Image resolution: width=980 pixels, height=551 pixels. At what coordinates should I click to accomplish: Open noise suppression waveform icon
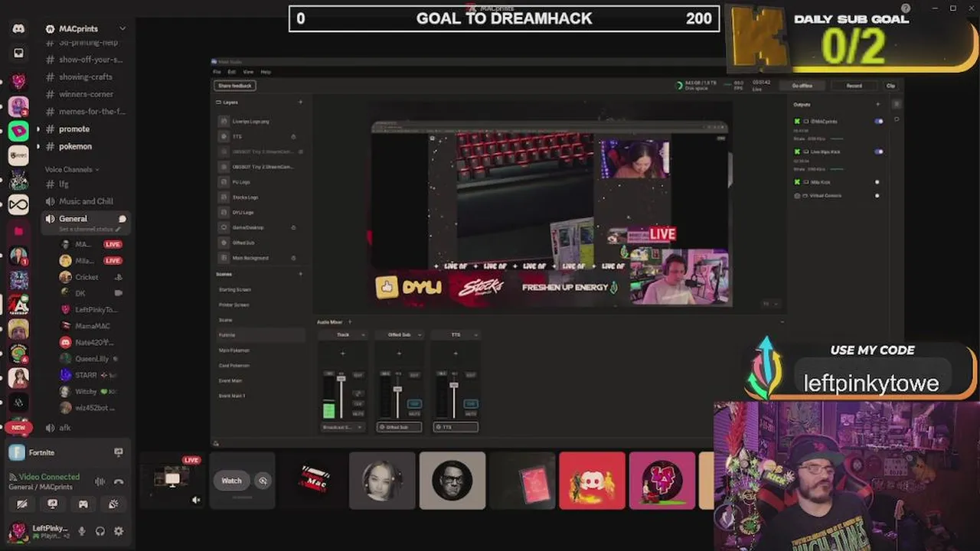tap(100, 481)
